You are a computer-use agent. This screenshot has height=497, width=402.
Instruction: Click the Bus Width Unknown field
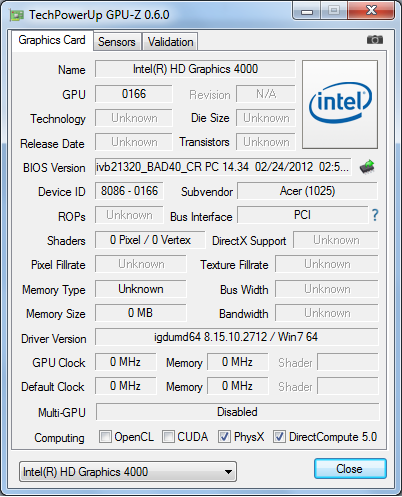327,289
